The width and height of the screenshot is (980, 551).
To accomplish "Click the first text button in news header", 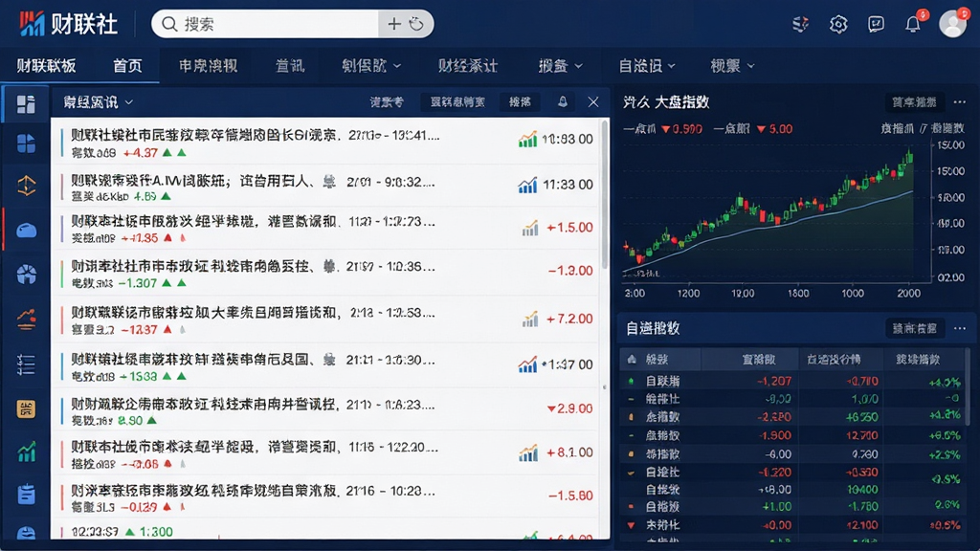I will 387,102.
